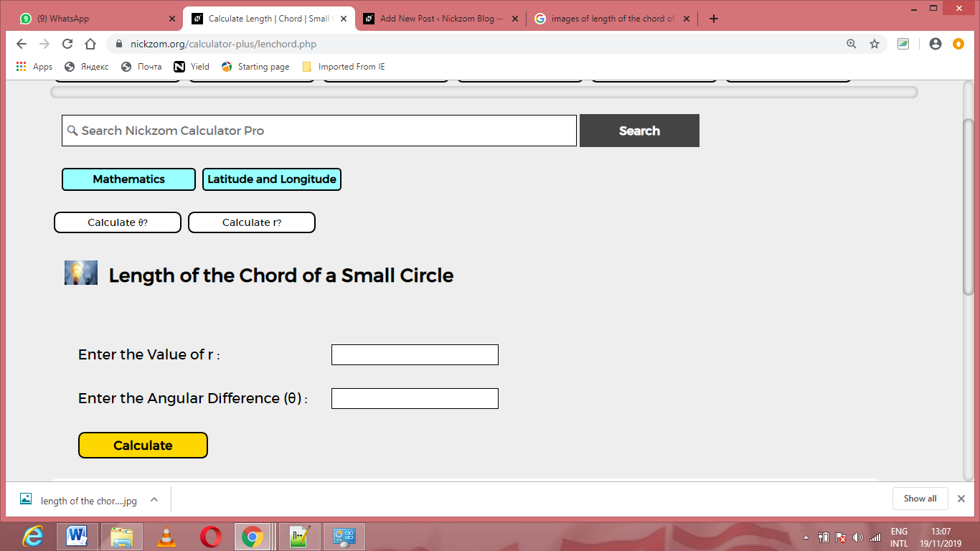Expand the download item options chevron

coord(154,500)
